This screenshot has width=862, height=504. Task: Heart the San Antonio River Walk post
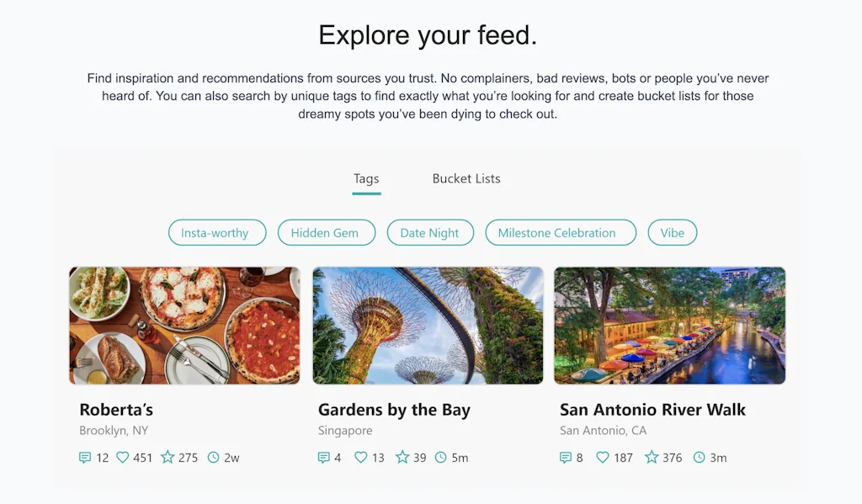click(602, 458)
